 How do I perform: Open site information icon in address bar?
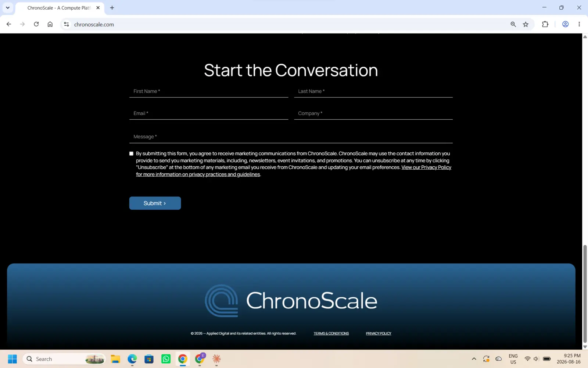[67, 24]
